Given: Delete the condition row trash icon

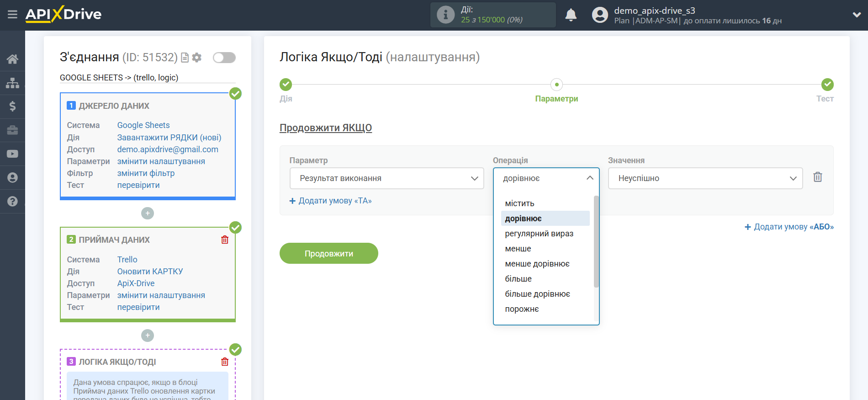Looking at the screenshot, I should 818,177.
